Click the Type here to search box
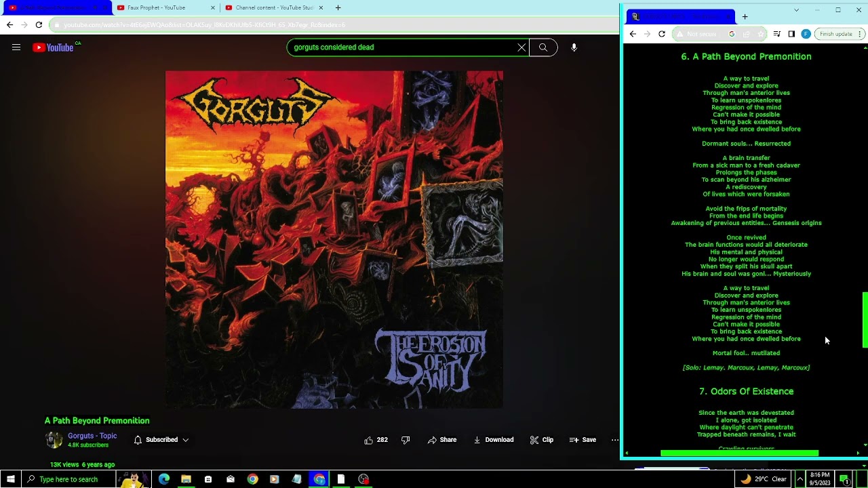The width and height of the screenshot is (868, 488). tap(68, 479)
